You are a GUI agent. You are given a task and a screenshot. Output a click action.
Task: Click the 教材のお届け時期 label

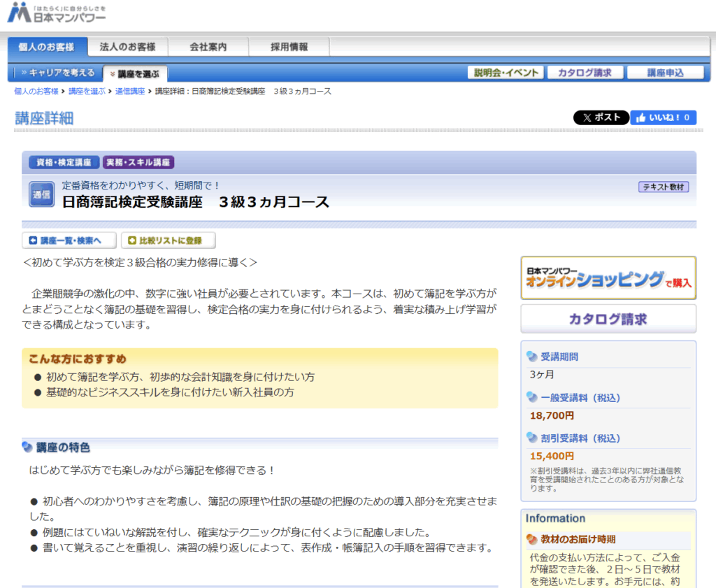578,539
